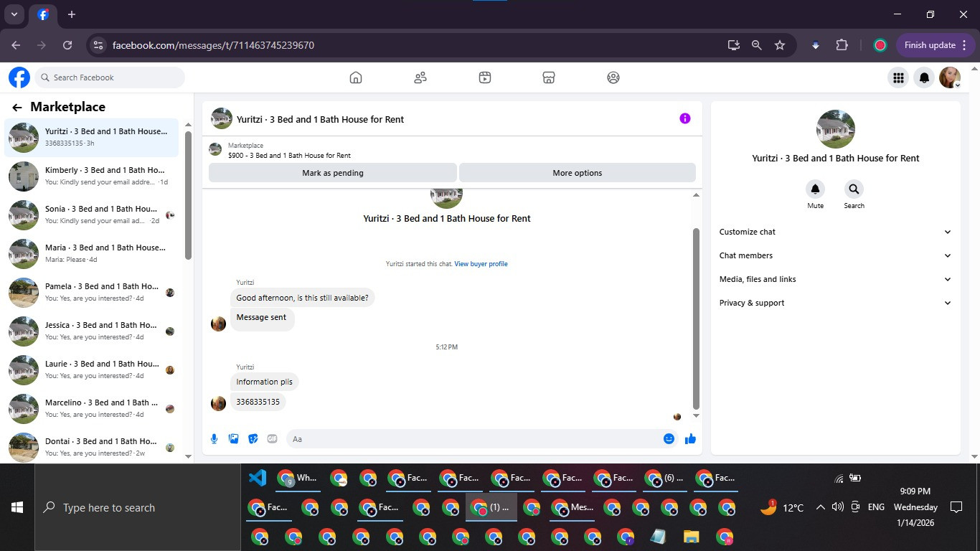Select the Dontai conversation

(92, 446)
